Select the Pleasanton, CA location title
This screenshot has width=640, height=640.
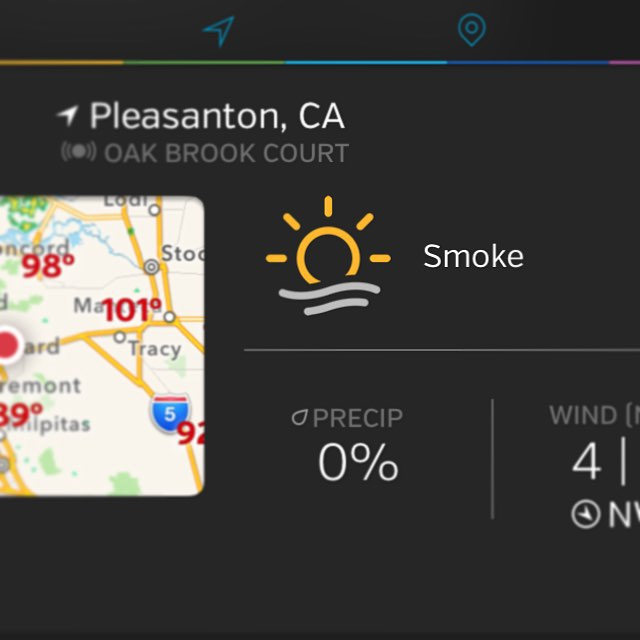click(217, 116)
